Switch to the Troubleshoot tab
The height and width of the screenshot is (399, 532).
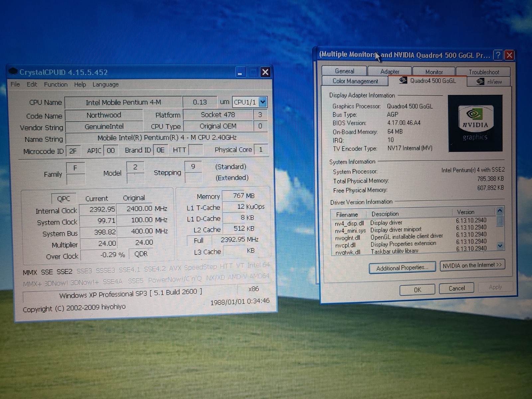pos(484,72)
